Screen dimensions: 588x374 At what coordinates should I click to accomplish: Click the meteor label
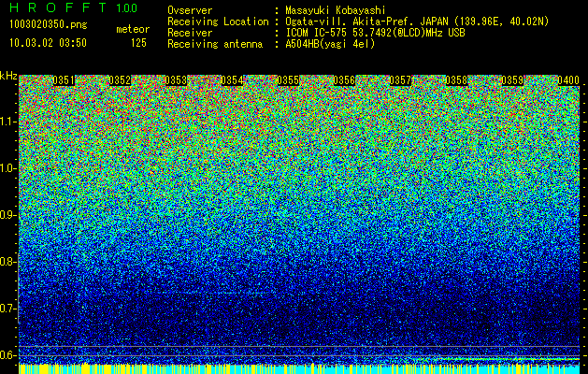coord(133,29)
